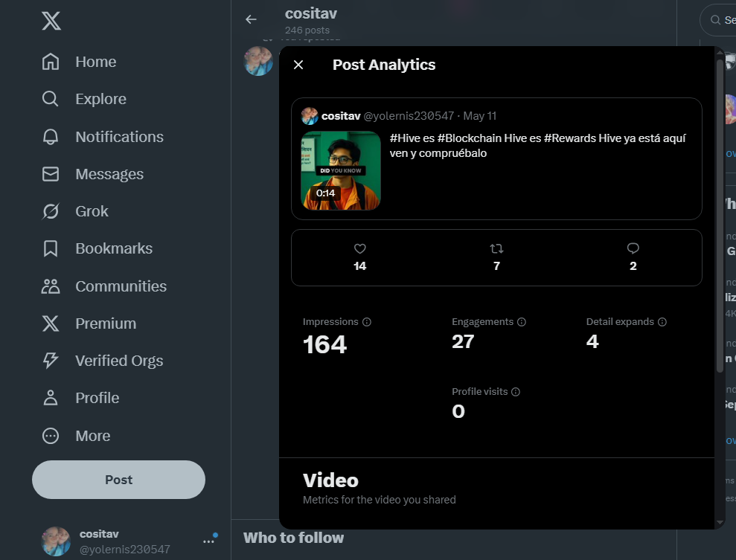Viewport: 736px width, 560px height.
Task: Click the Notifications bell icon
Action: (51, 137)
